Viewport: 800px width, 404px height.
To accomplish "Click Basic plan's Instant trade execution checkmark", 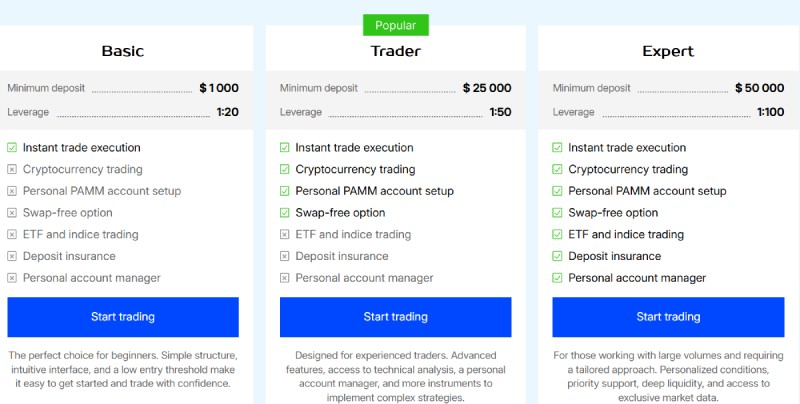I will pos(12,148).
